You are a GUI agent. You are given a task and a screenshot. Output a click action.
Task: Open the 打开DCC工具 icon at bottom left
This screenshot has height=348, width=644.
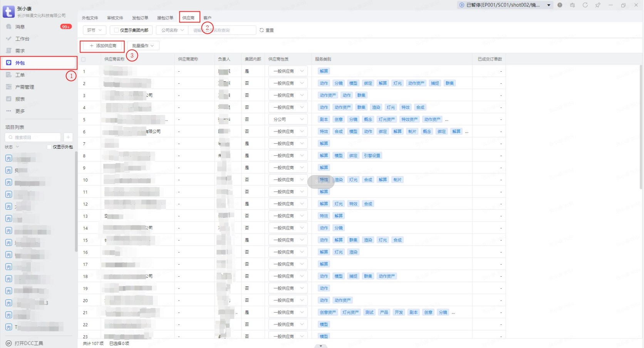click(8, 343)
